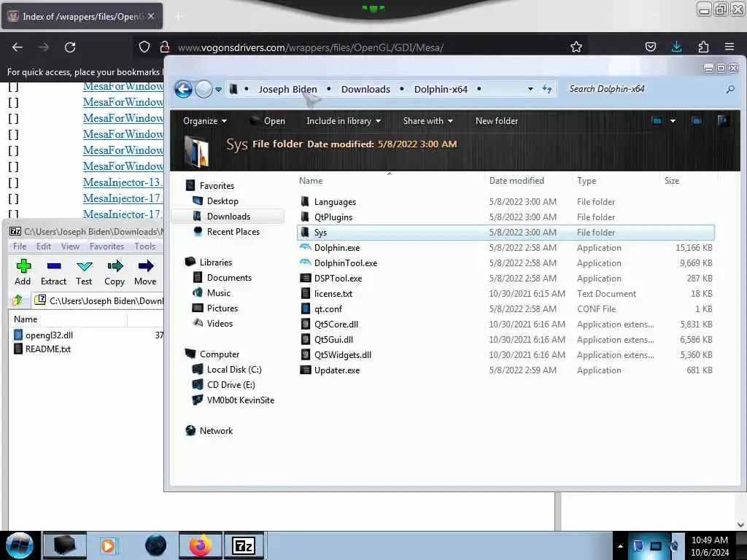Select the QtPlugins folder

[333, 217]
